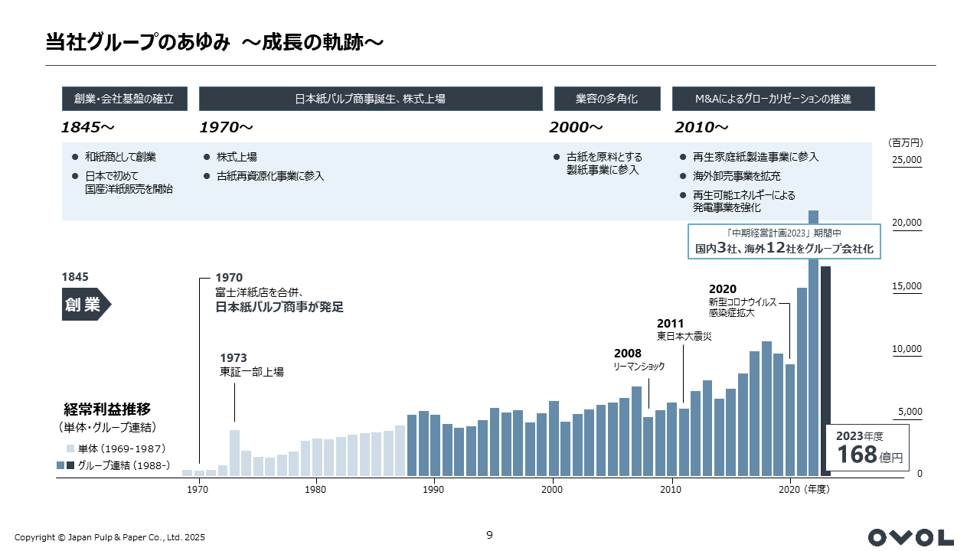This screenshot has width=980, height=551.
Task: Click the 2000 x-axis label
Action: (552, 488)
